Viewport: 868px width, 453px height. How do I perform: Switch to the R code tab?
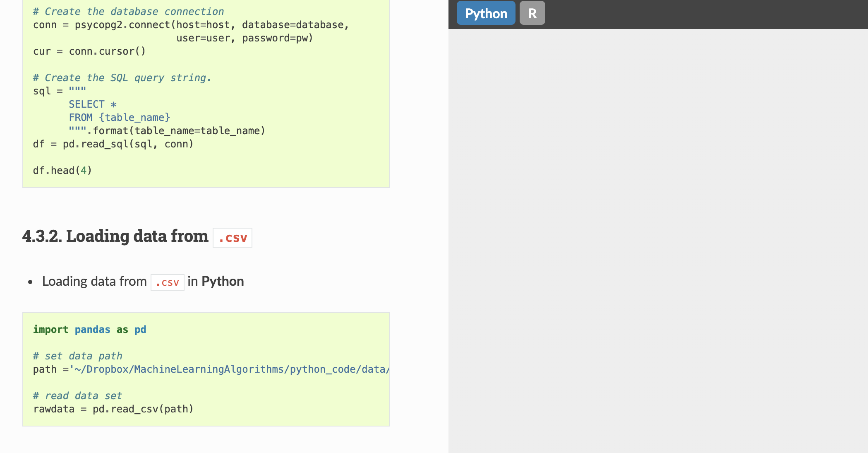tap(532, 13)
